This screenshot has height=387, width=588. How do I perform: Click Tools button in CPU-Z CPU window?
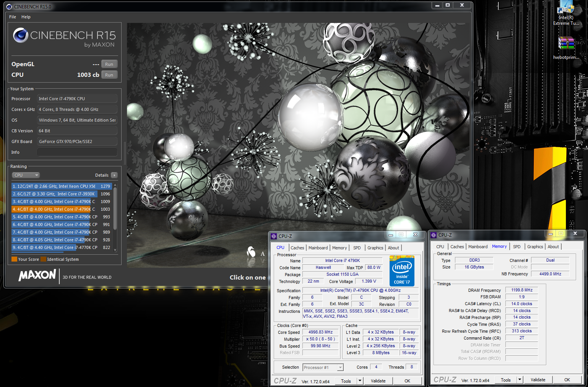pyautogui.click(x=346, y=381)
